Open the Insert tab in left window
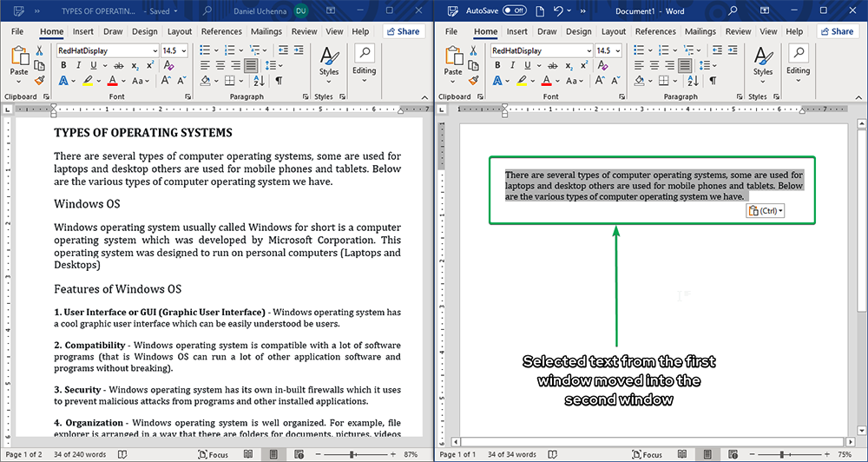This screenshot has height=462, width=868. coord(83,31)
